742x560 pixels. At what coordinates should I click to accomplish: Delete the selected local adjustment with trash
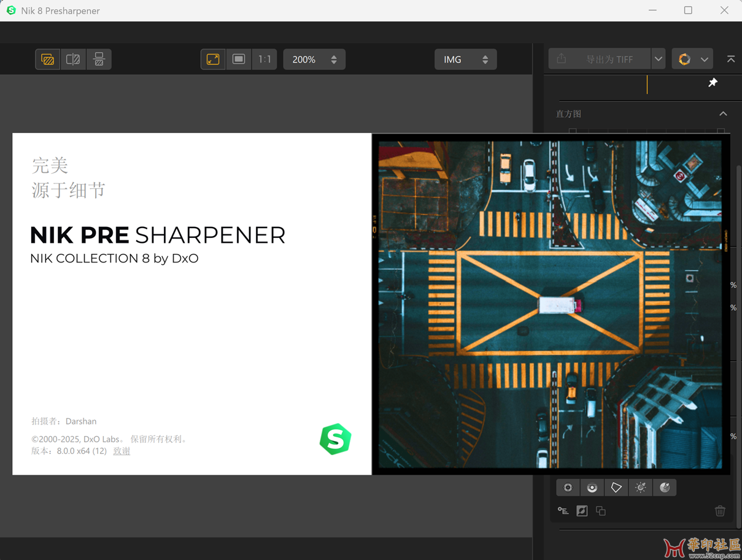[720, 511]
